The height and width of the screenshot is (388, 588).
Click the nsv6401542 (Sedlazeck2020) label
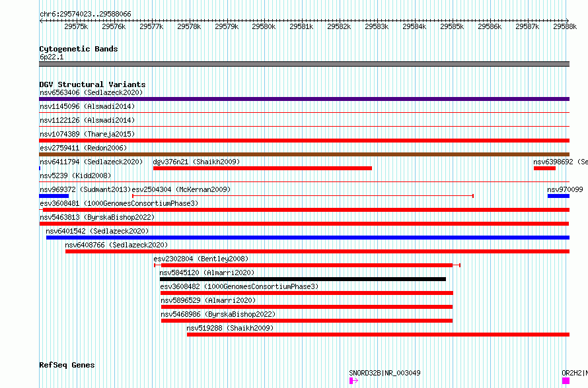pos(97,231)
